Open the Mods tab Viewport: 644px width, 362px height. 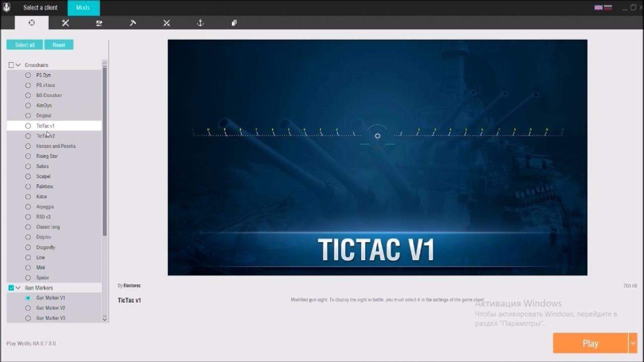(x=83, y=8)
